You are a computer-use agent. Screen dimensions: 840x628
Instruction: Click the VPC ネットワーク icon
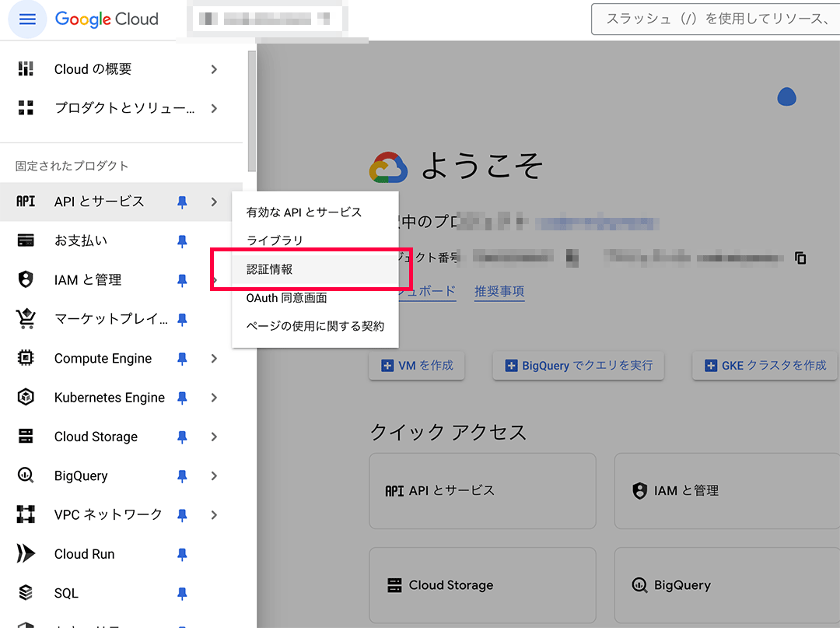(26, 514)
